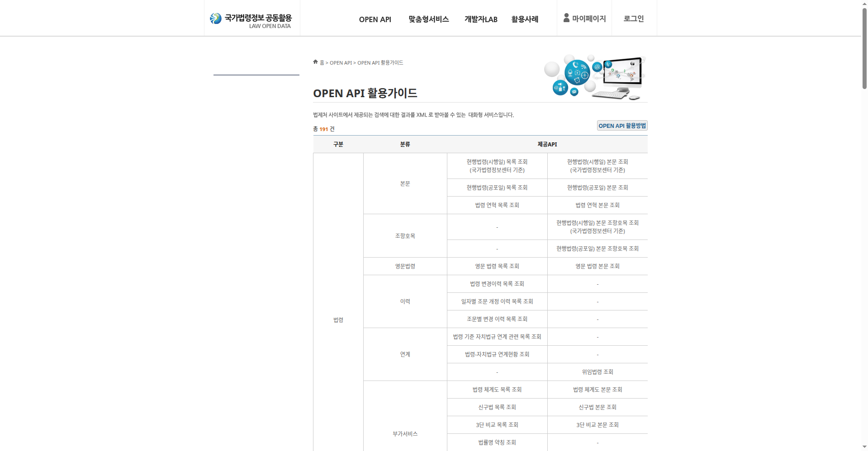The height and width of the screenshot is (451, 868).
Task: Click the 마이페이지 person icon
Action: [566, 18]
